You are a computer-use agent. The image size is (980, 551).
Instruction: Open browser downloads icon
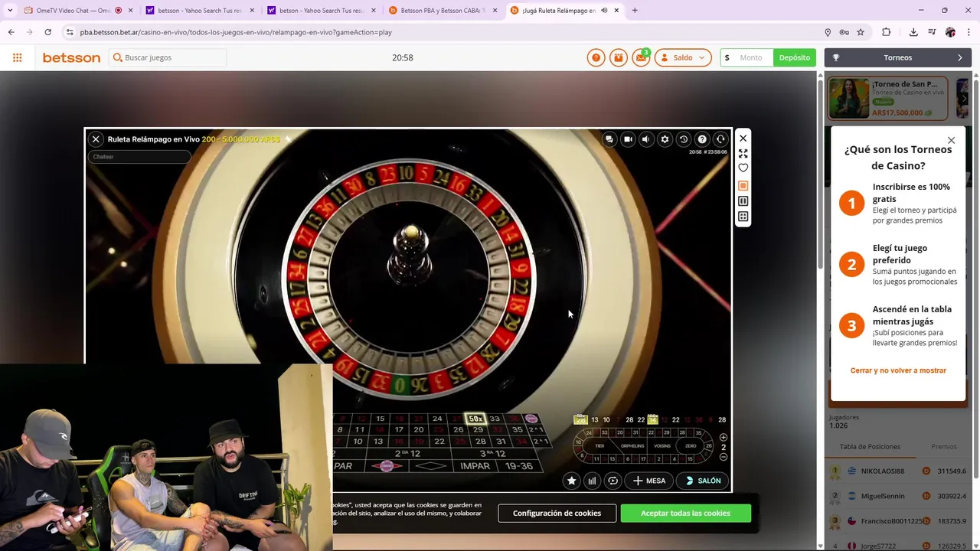(913, 32)
